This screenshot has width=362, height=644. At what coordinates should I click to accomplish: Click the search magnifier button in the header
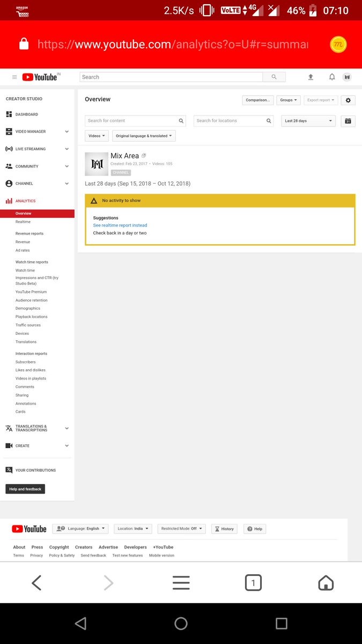point(274,77)
